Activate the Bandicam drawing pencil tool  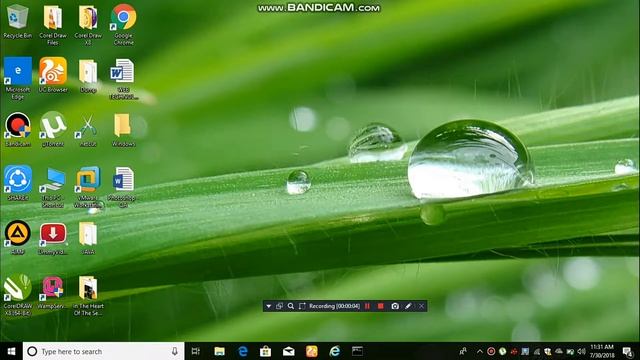[x=408, y=306]
